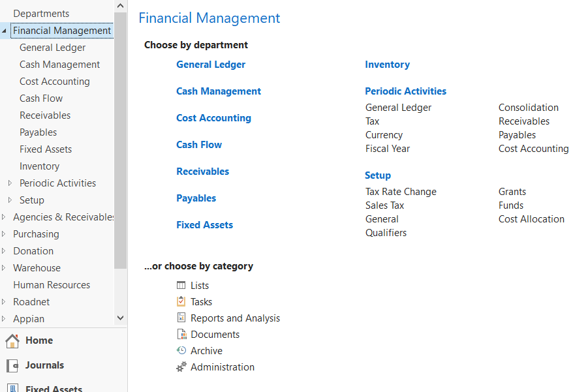The width and height of the screenshot is (588, 392).
Task: Select Human Resources in the navigation tree
Action: click(x=52, y=285)
